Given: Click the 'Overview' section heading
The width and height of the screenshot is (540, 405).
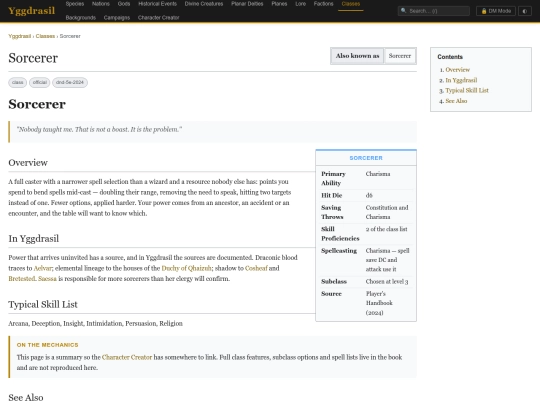Looking at the screenshot, I should pos(28,163).
